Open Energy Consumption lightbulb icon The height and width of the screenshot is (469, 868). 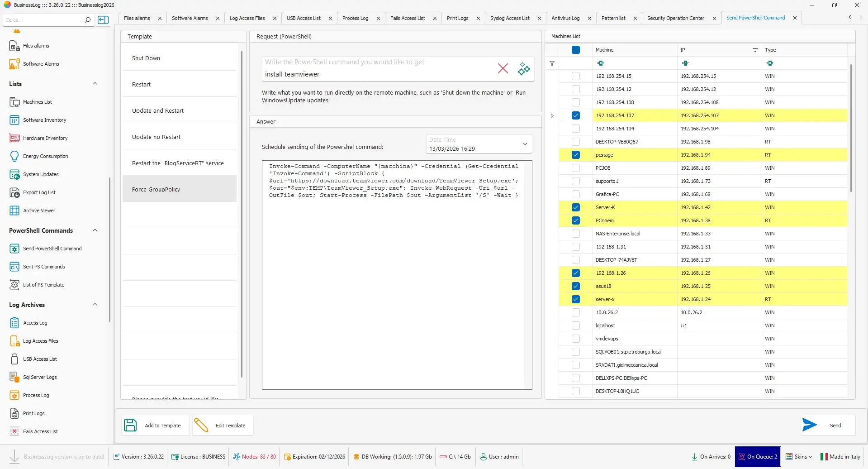click(14, 156)
